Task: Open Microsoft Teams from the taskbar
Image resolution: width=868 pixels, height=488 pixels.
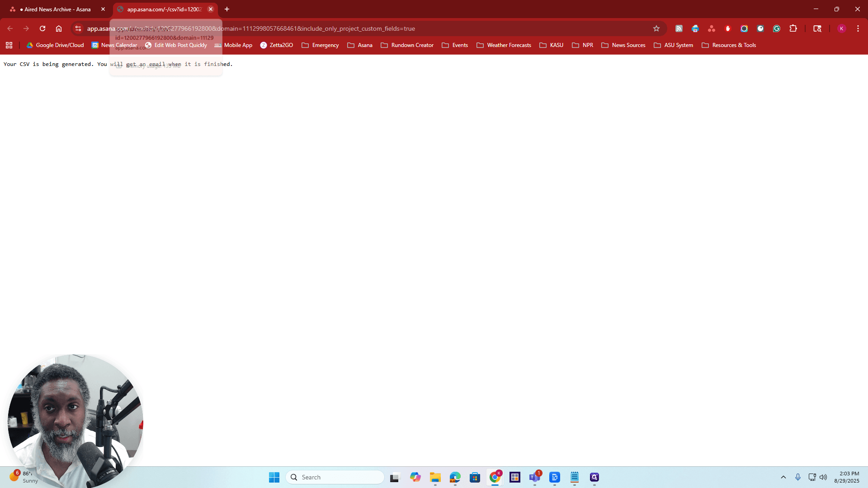Action: (535, 477)
